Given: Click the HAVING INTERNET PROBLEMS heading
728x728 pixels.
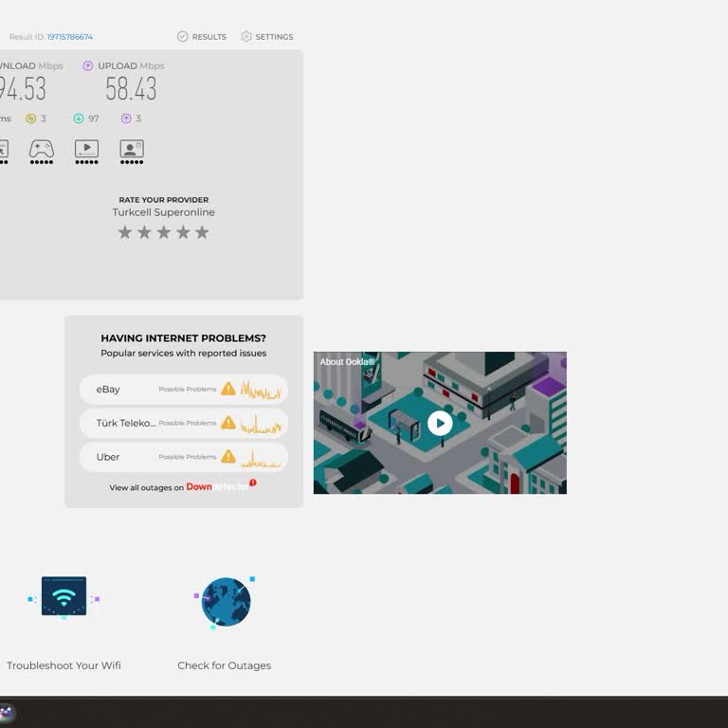Looking at the screenshot, I should coord(183,338).
